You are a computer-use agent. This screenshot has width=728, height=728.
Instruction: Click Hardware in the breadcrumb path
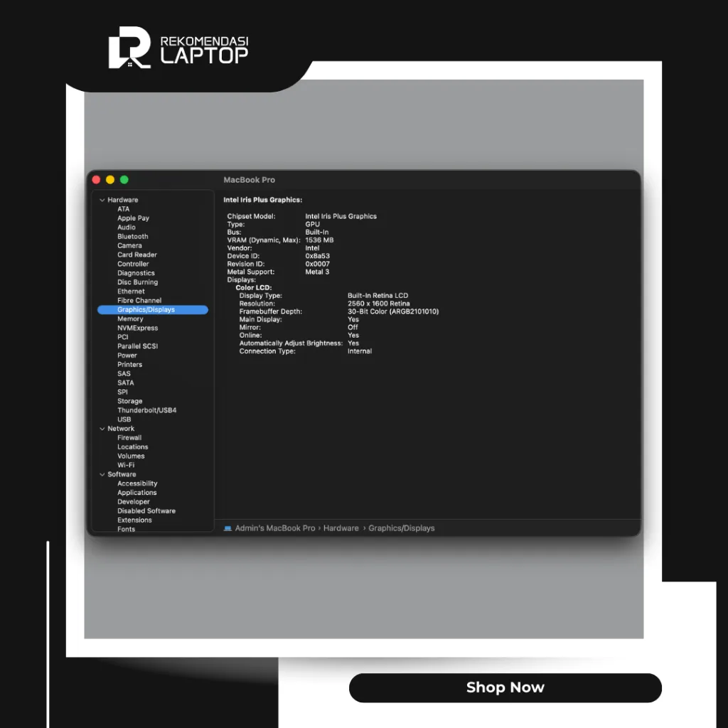point(341,528)
